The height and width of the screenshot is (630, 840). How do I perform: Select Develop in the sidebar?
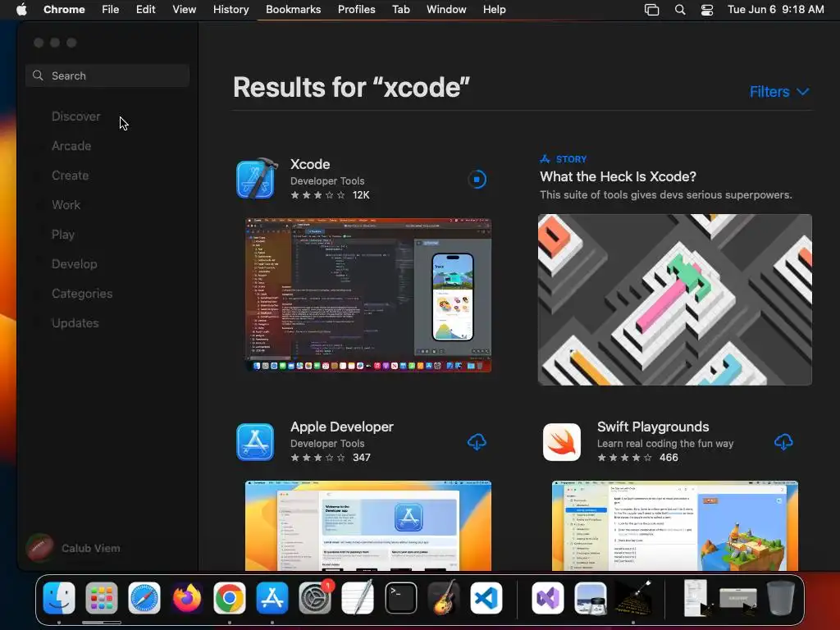coord(75,264)
